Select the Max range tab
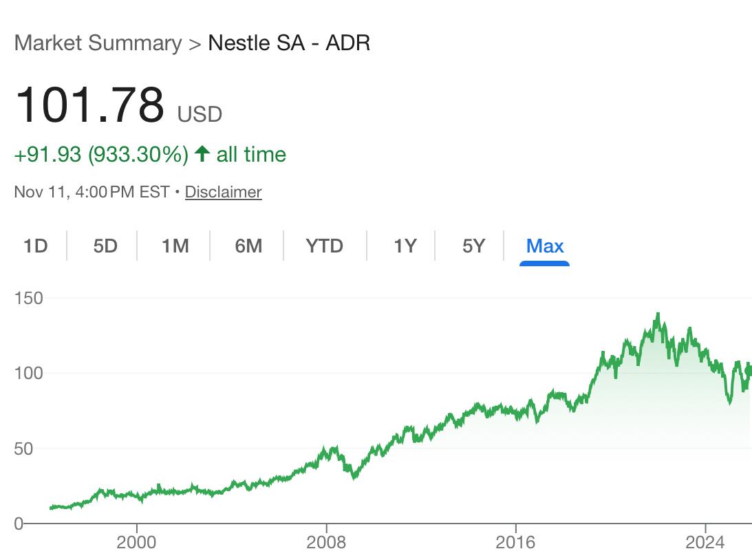Viewport: 752px width, 560px height. pos(544,246)
